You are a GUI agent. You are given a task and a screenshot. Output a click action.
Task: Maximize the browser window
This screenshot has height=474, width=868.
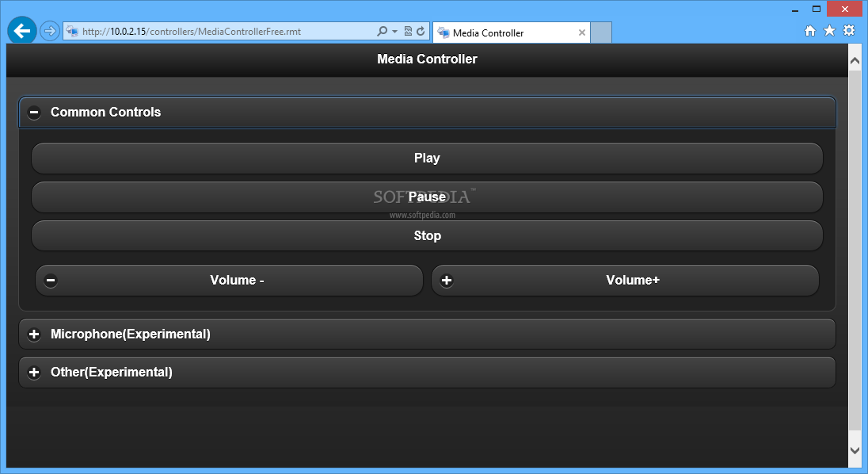(x=817, y=9)
